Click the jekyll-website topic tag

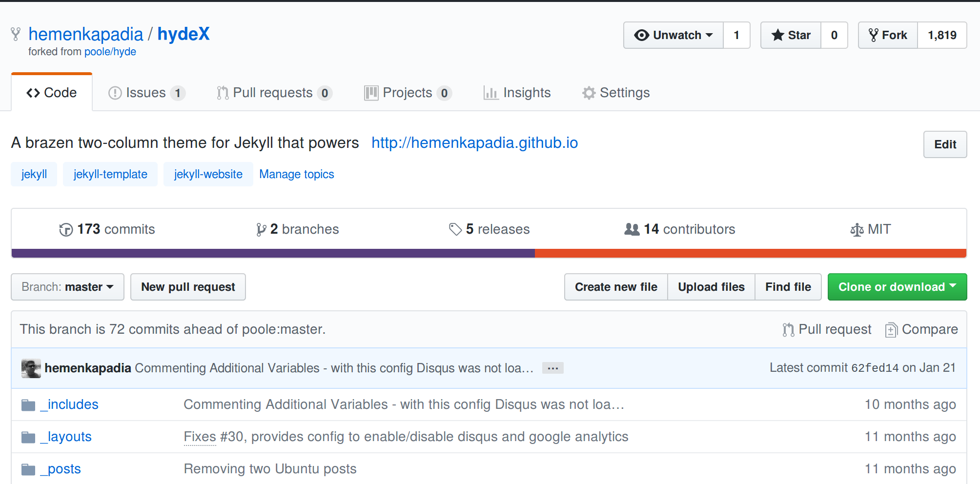208,174
